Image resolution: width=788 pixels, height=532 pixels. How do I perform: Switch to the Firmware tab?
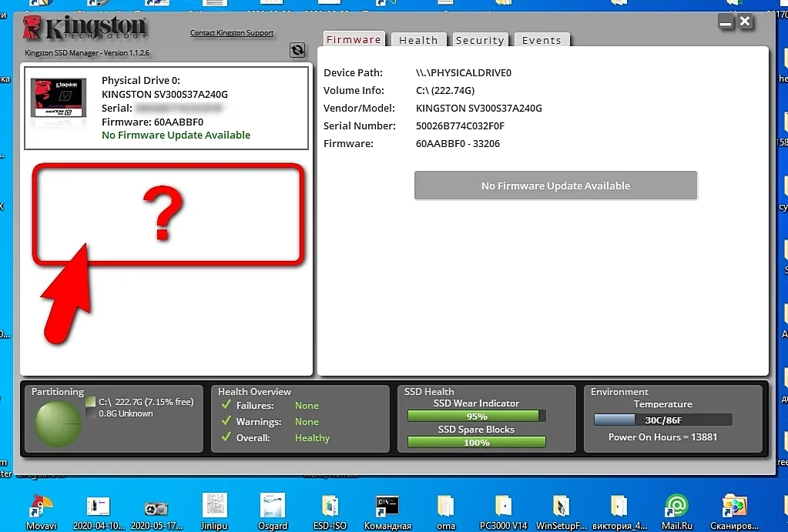pyautogui.click(x=354, y=39)
